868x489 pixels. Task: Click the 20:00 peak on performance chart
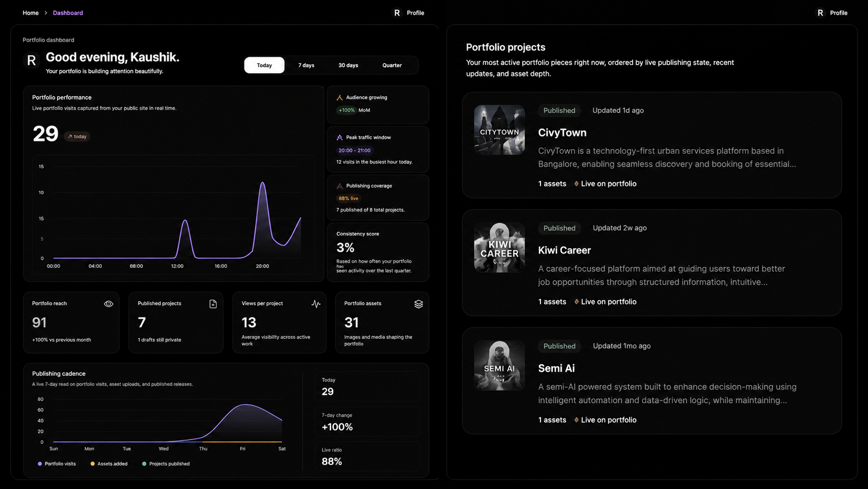click(x=263, y=183)
